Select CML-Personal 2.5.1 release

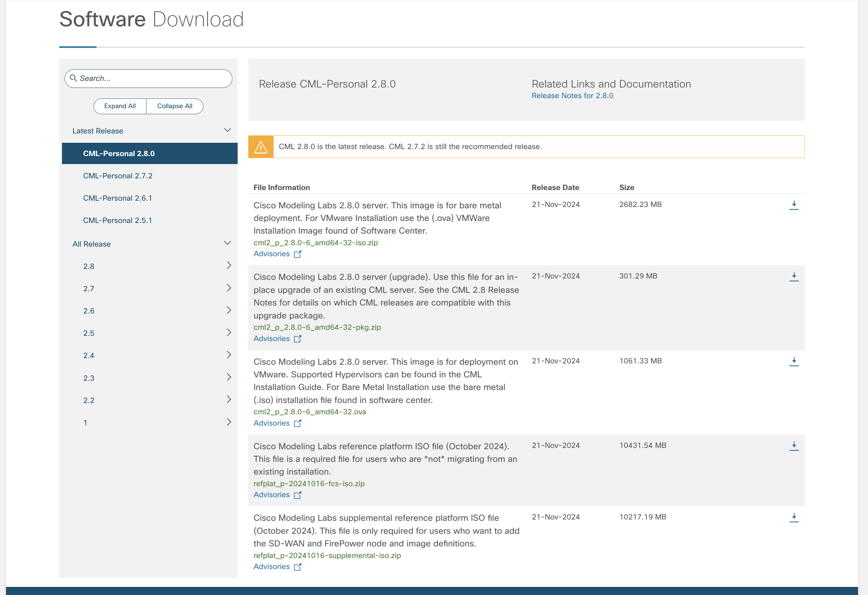tap(117, 220)
